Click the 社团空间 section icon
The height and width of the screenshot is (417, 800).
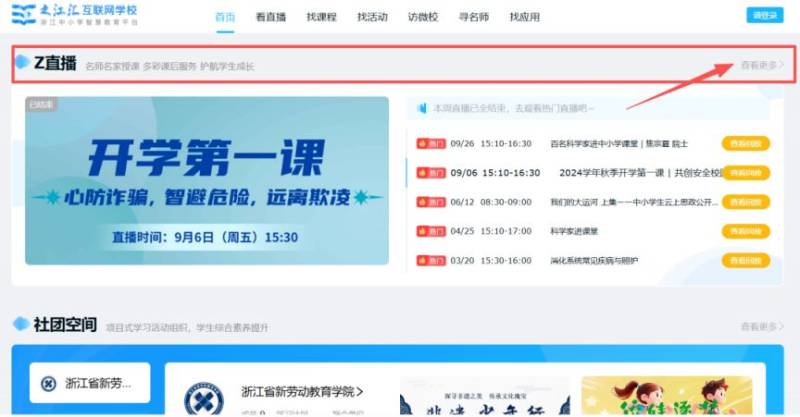(21, 325)
